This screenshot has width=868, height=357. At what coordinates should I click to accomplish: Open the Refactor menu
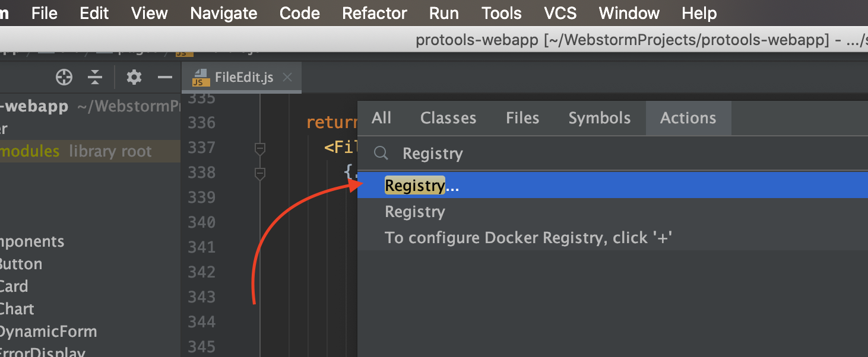pyautogui.click(x=374, y=12)
